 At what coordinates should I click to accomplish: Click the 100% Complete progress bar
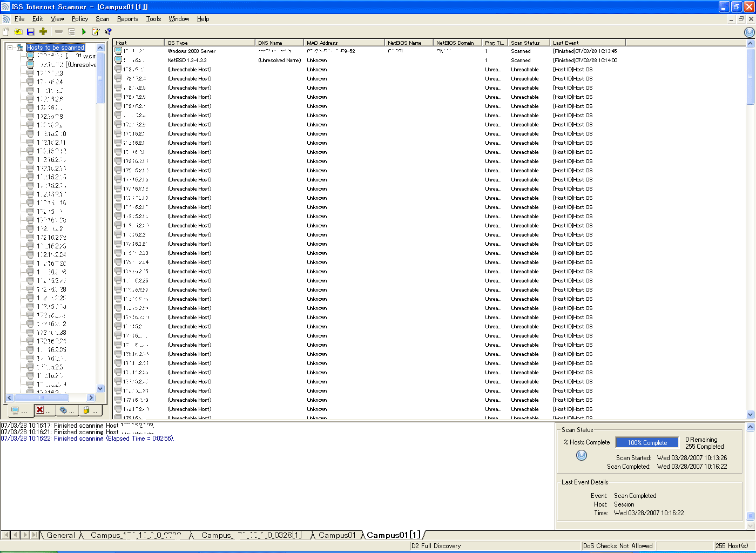point(647,442)
